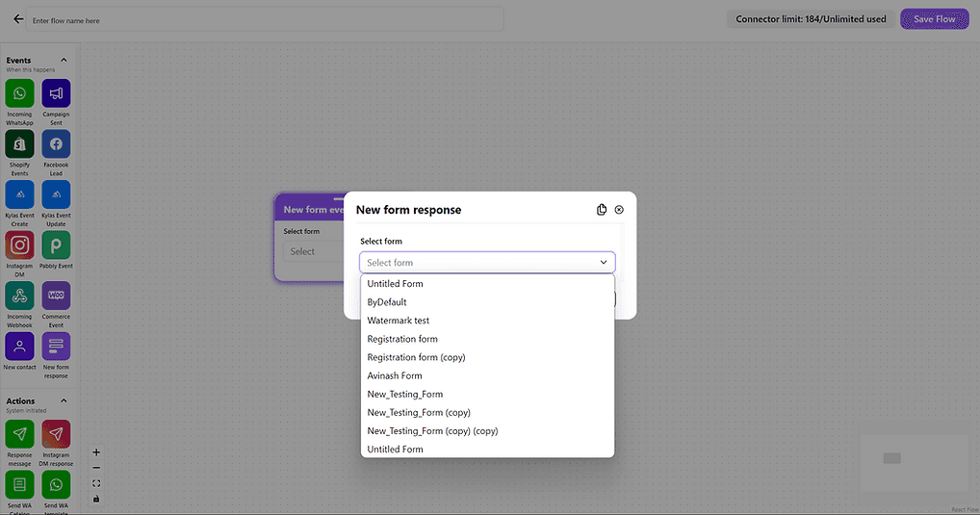Add the Kylas Event Update trigger

point(56,194)
